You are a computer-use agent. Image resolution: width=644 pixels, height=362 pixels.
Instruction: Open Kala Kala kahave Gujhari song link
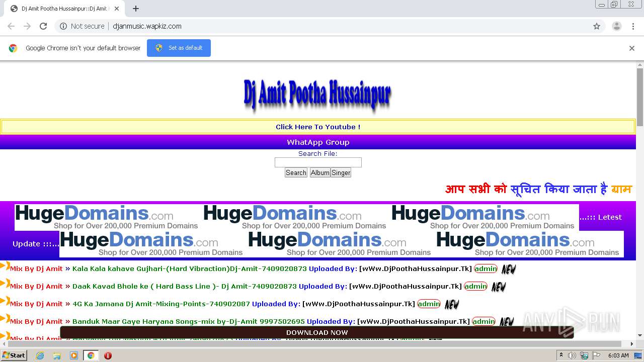tap(189, 269)
